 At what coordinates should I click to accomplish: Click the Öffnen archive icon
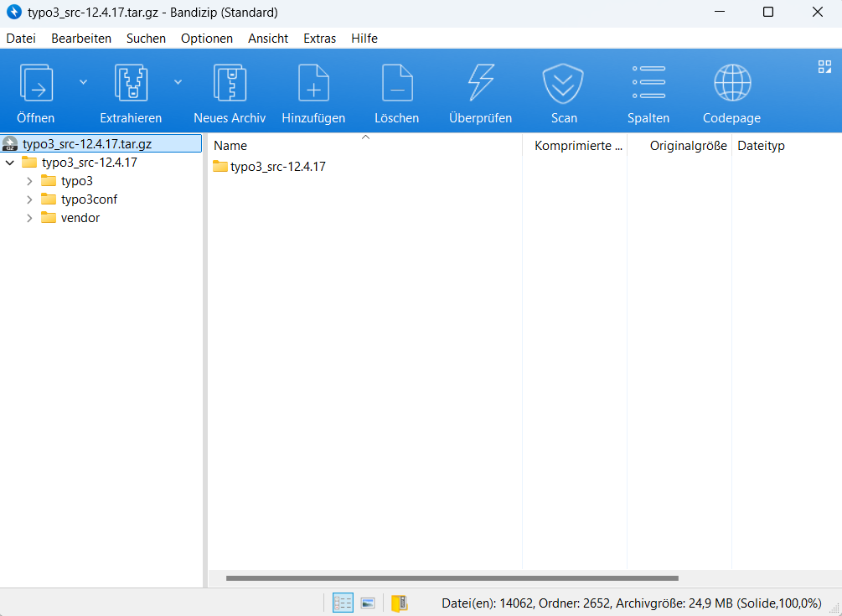click(36, 83)
